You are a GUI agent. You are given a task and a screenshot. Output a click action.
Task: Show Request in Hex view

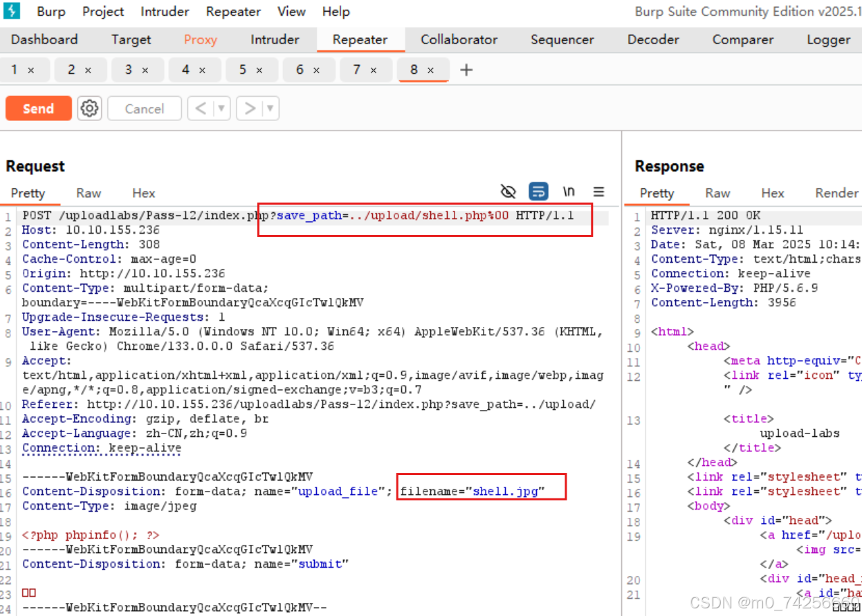[x=144, y=193]
